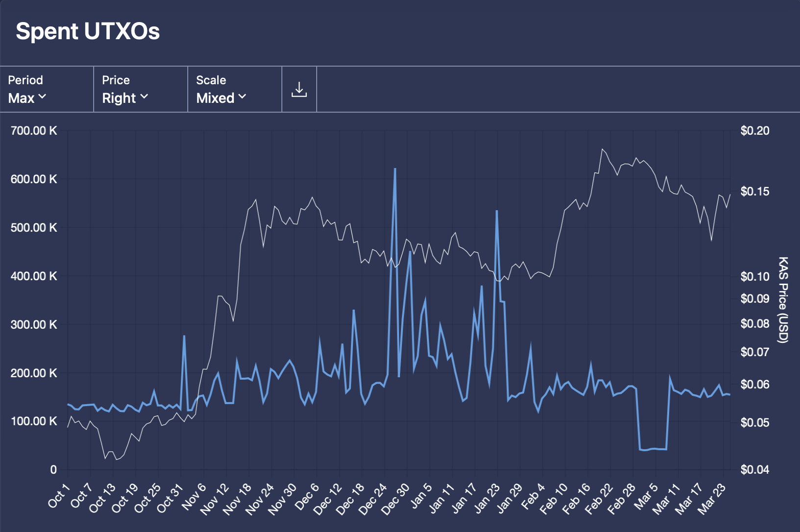Inspect the price line peak near Feb 22

point(602,149)
